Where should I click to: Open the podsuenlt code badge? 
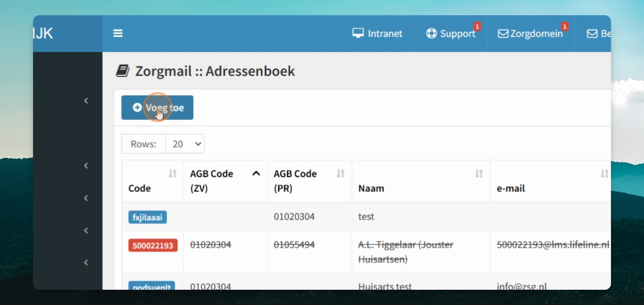152,286
